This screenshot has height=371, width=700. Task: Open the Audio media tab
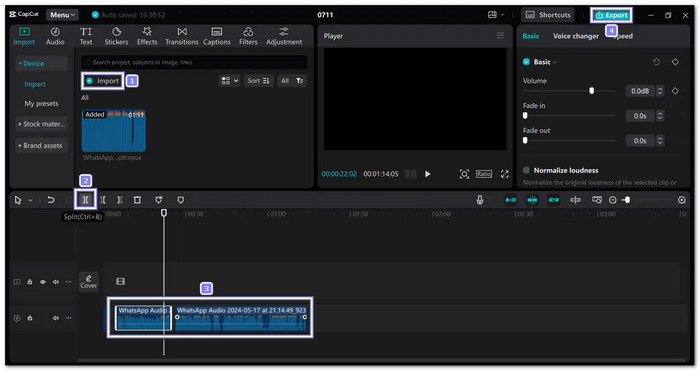tap(55, 36)
